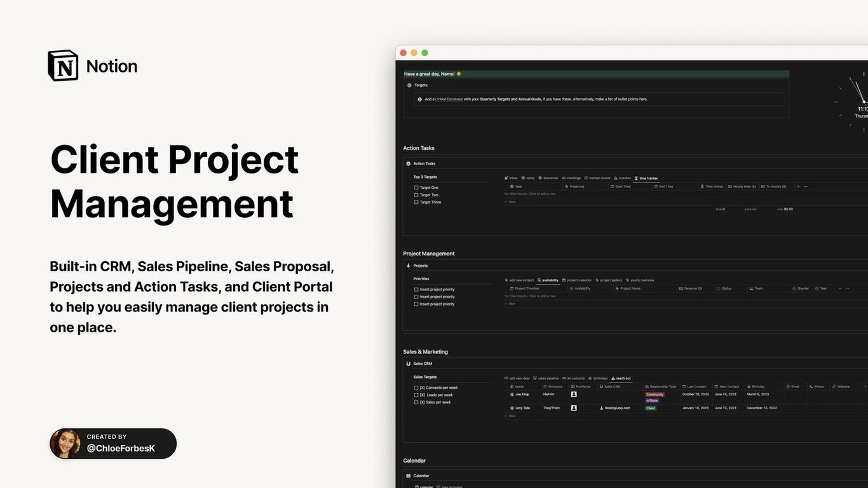The height and width of the screenshot is (488, 868).
Task: Click the creator's avatar photo
Action: point(65,444)
